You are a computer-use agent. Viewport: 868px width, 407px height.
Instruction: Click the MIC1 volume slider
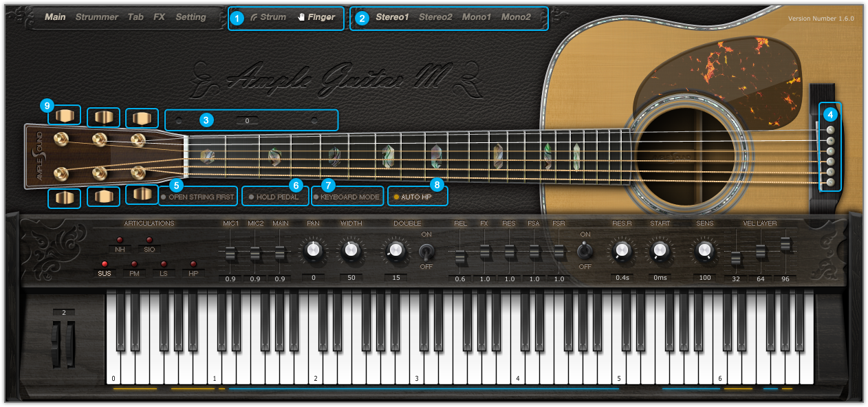coord(230,254)
